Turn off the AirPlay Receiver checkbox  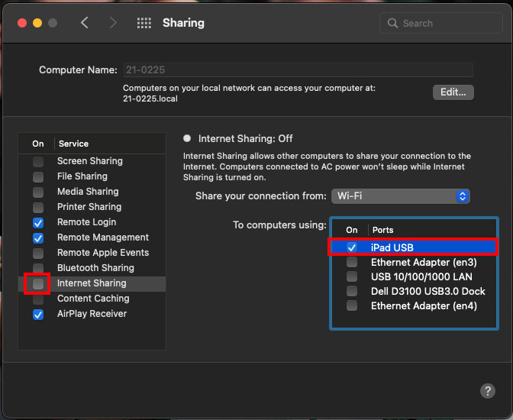point(38,314)
